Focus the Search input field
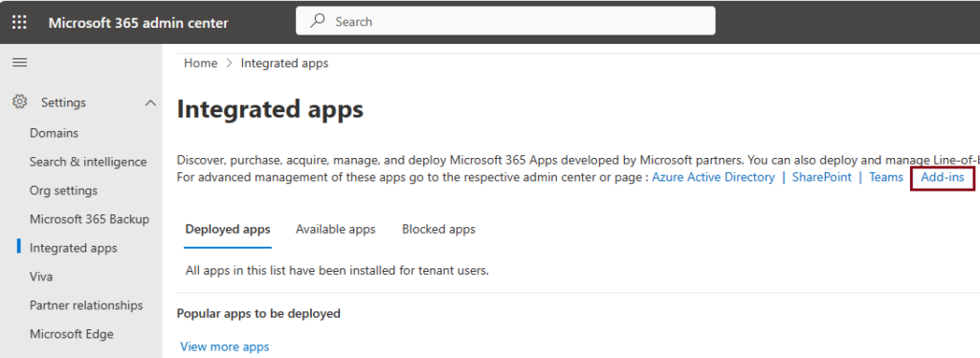The width and height of the screenshot is (980, 358). pyautogui.click(x=505, y=21)
